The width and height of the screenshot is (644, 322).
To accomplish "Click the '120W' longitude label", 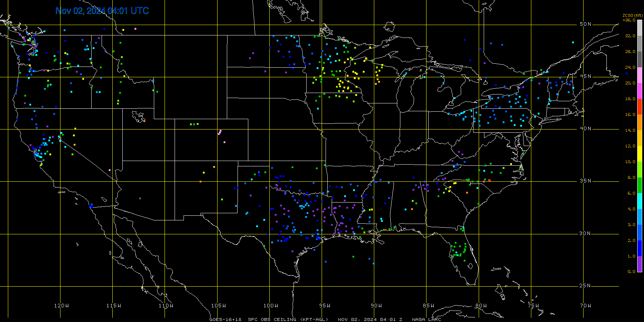I will click(x=62, y=306).
